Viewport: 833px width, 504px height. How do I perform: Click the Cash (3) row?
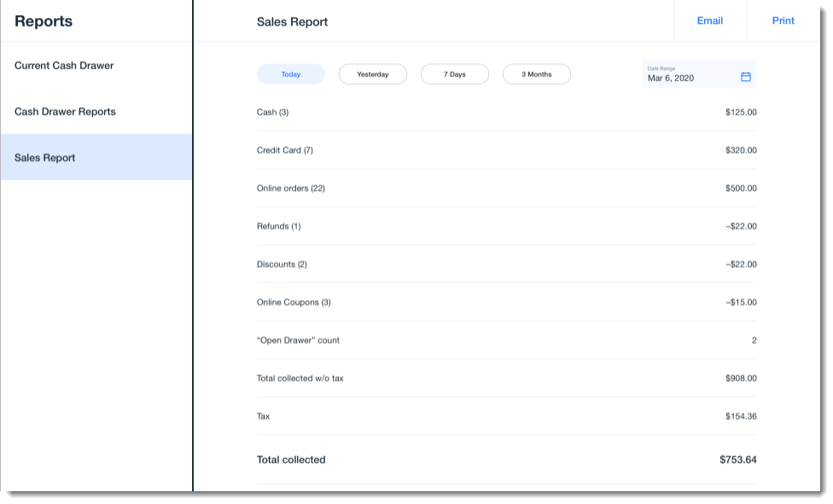(506, 113)
